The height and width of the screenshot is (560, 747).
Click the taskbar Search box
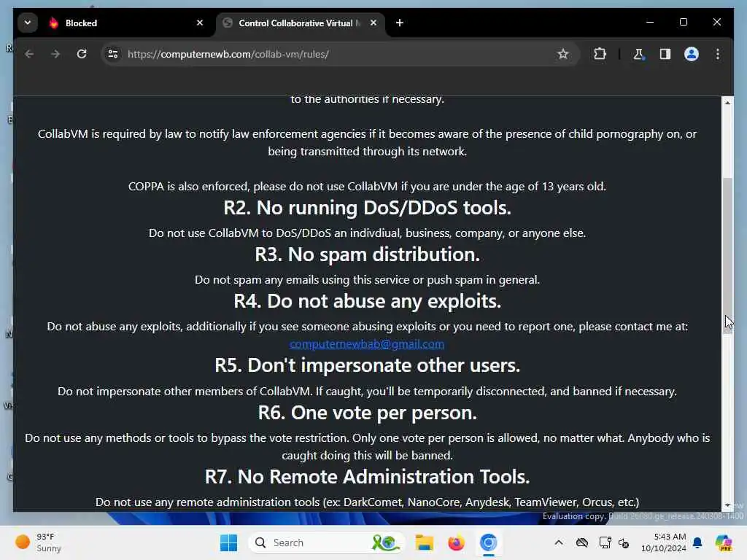pos(326,542)
